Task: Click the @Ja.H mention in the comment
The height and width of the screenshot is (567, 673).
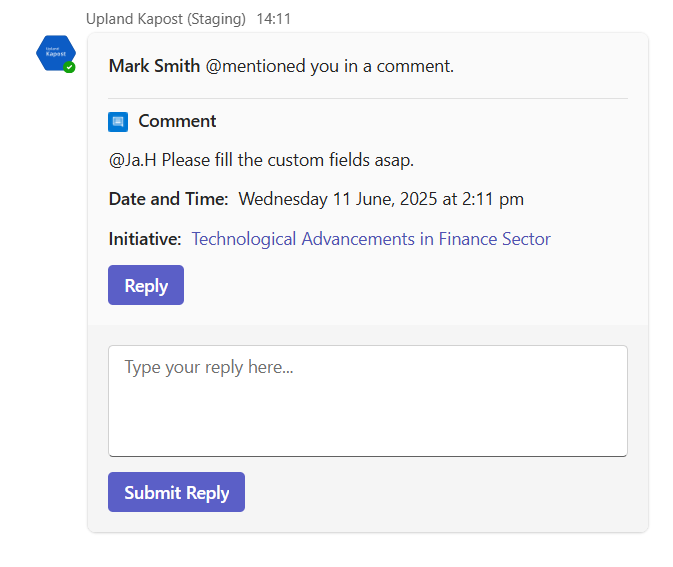Action: point(133,160)
